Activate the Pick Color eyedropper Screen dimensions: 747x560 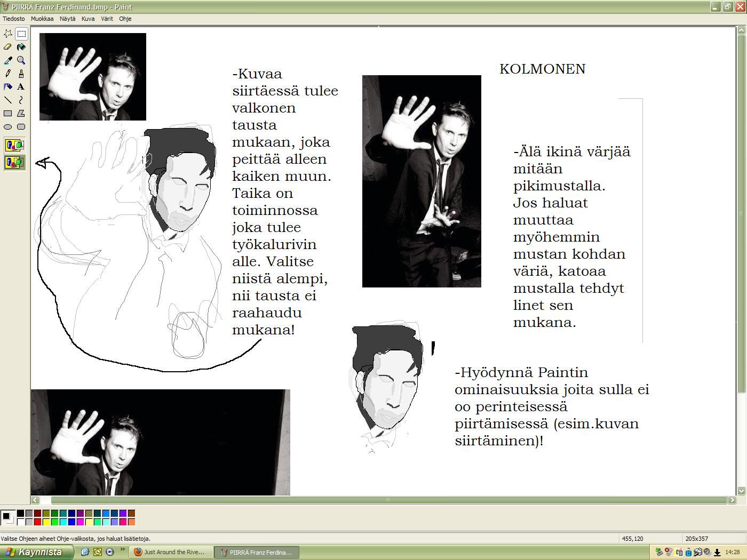pos(8,60)
